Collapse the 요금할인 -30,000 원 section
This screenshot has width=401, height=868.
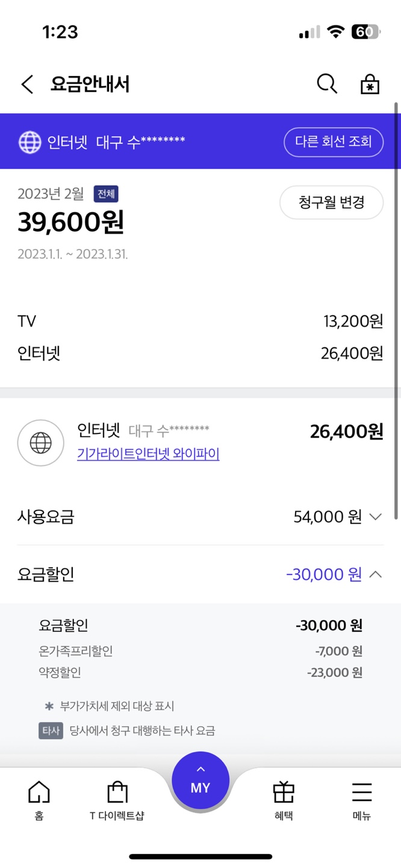click(375, 574)
